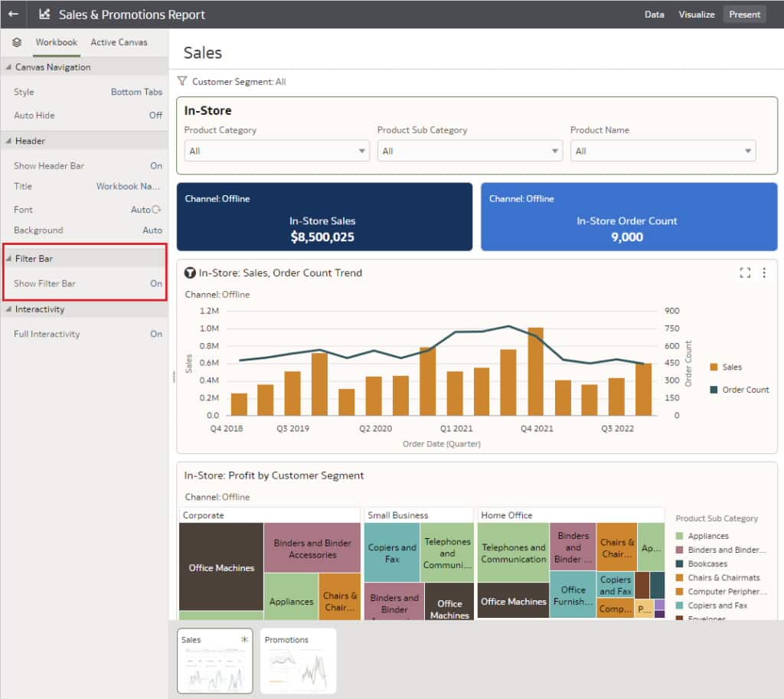Click the Customer Segment filter funnel icon

click(x=182, y=81)
